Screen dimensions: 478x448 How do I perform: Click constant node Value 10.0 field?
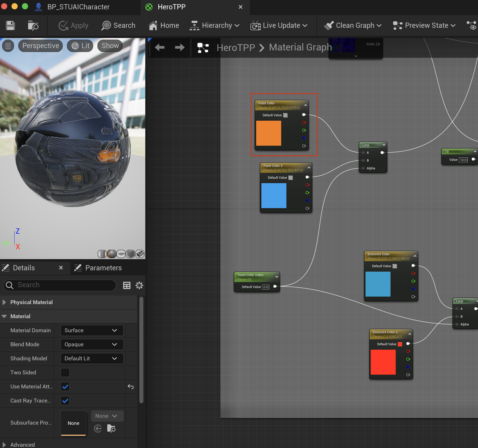tap(463, 160)
